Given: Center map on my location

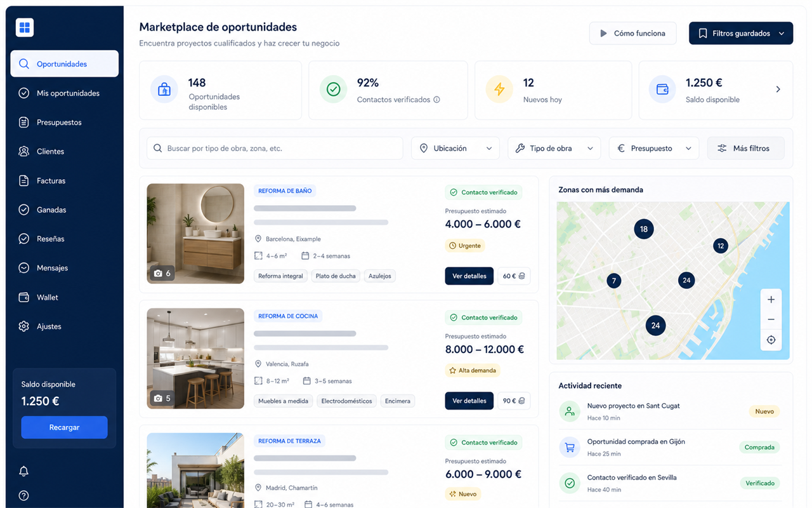Looking at the screenshot, I should point(771,340).
